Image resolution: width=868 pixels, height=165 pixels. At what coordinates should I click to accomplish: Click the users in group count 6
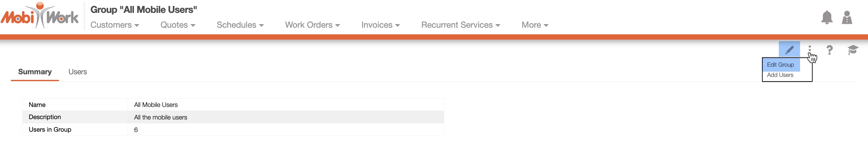pos(136,130)
